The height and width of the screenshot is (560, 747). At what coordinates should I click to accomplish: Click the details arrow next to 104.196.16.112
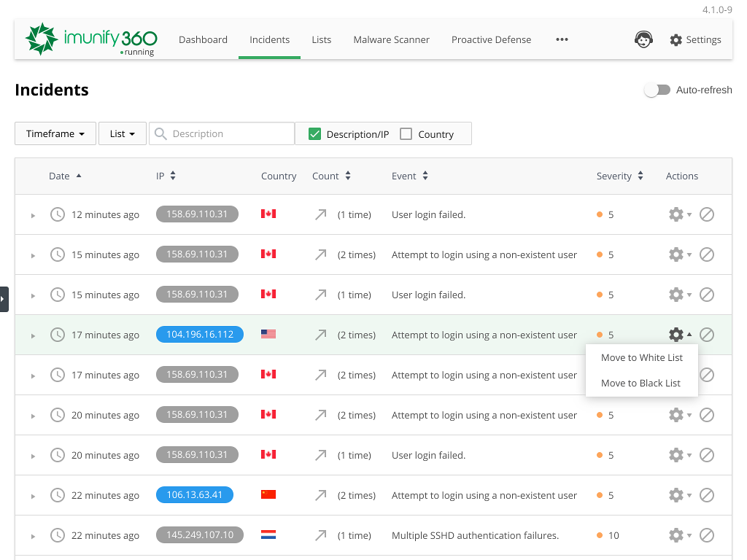point(32,335)
